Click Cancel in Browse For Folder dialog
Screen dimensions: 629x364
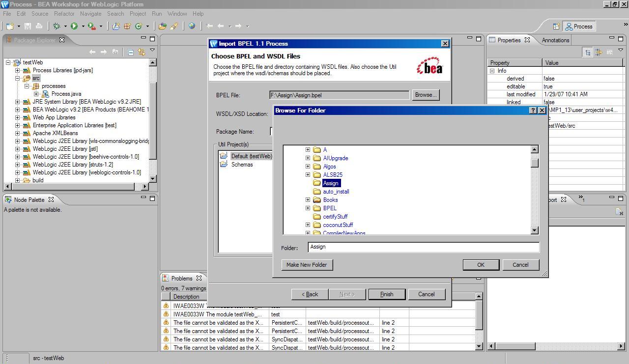click(x=520, y=265)
